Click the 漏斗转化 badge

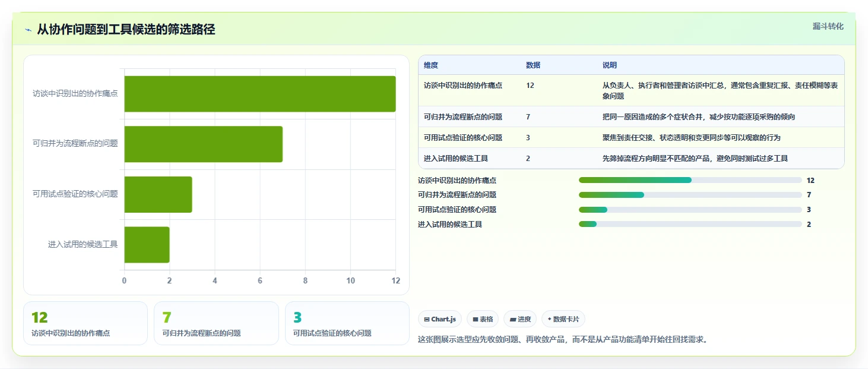pyautogui.click(x=828, y=27)
